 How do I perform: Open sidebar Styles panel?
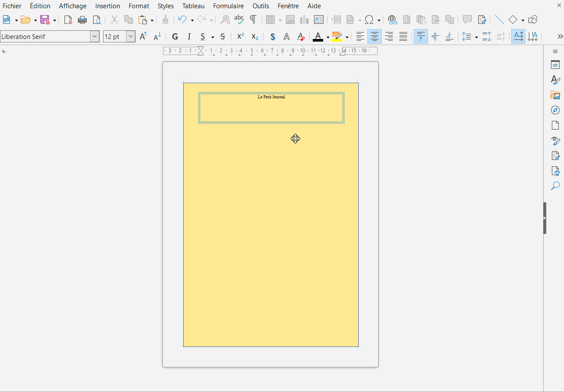(555, 80)
